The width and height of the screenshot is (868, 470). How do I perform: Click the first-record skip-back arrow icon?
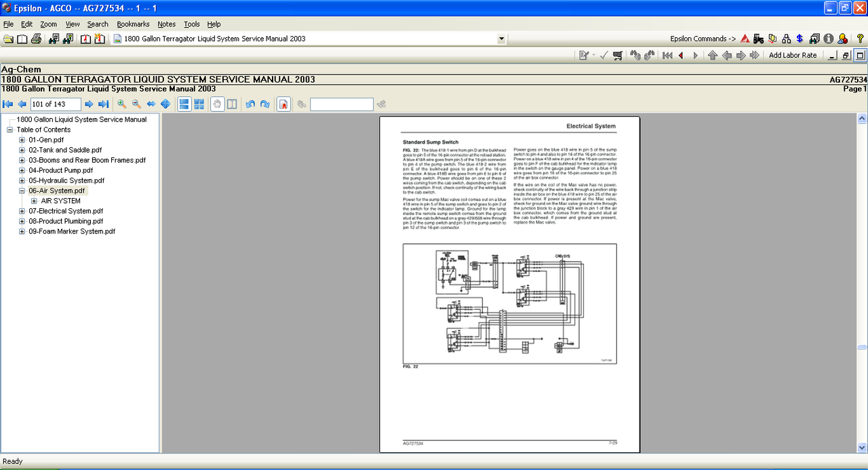(667, 56)
